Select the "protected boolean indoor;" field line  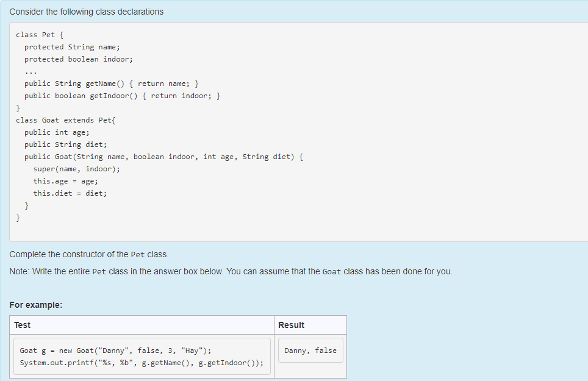(x=78, y=59)
